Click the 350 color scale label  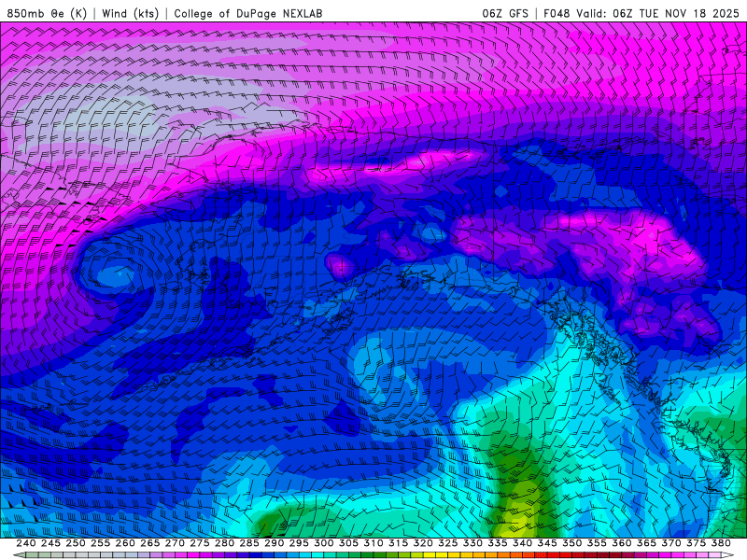pos(572,543)
